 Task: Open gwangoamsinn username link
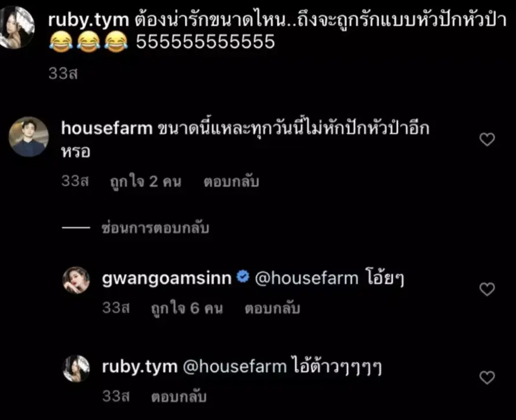pyautogui.click(x=167, y=279)
